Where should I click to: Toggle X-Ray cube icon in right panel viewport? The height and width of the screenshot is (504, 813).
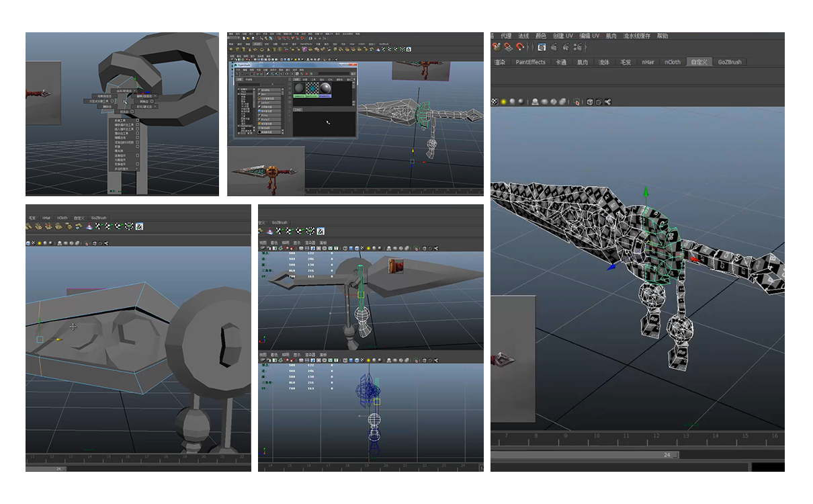tap(590, 101)
